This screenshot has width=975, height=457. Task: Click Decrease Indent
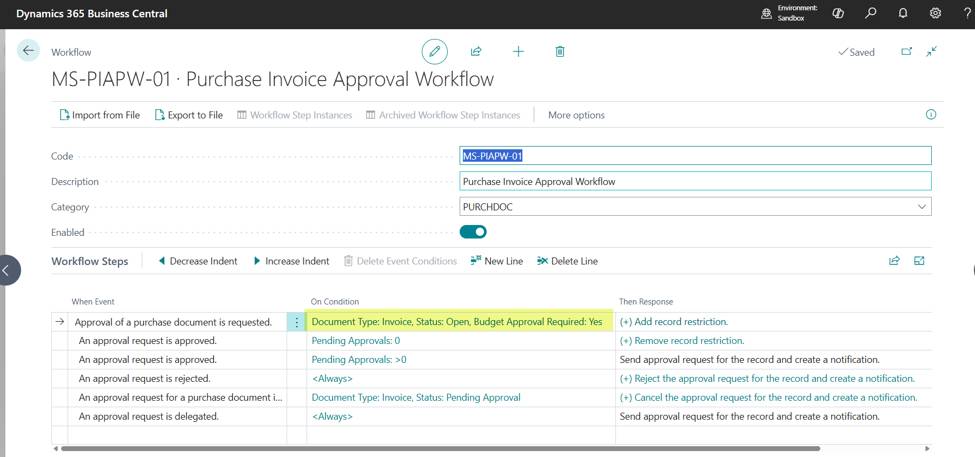tap(198, 261)
